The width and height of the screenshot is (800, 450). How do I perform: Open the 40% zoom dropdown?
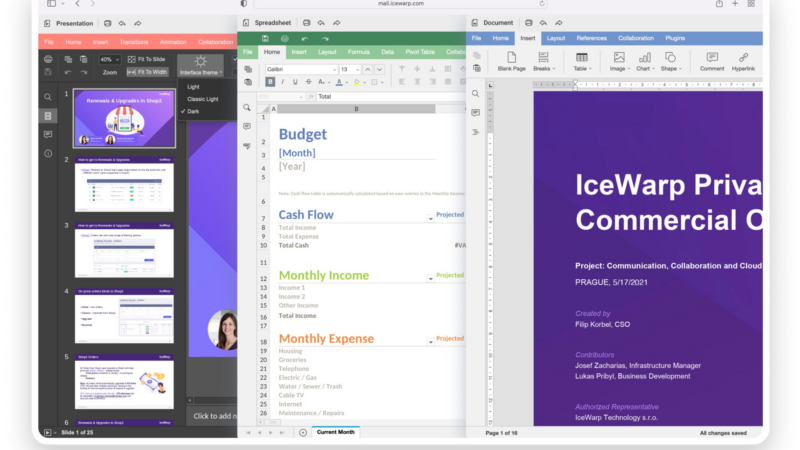[x=109, y=59]
